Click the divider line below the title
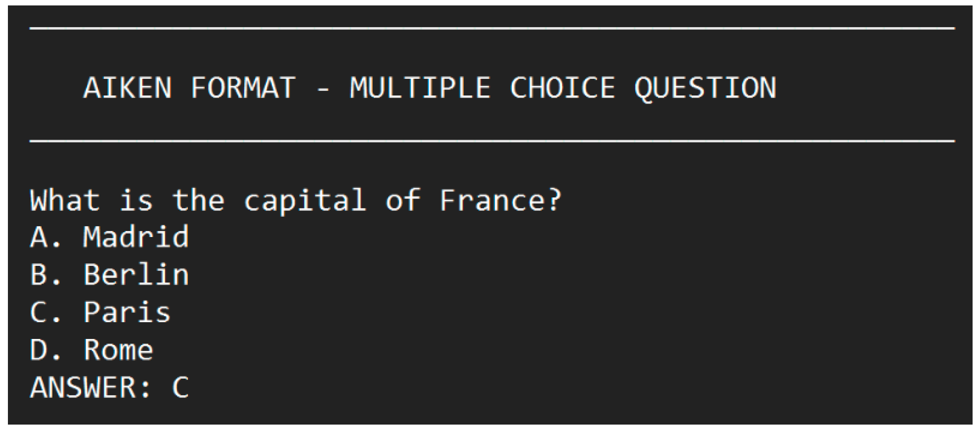980x432 pixels. pyautogui.click(x=492, y=142)
